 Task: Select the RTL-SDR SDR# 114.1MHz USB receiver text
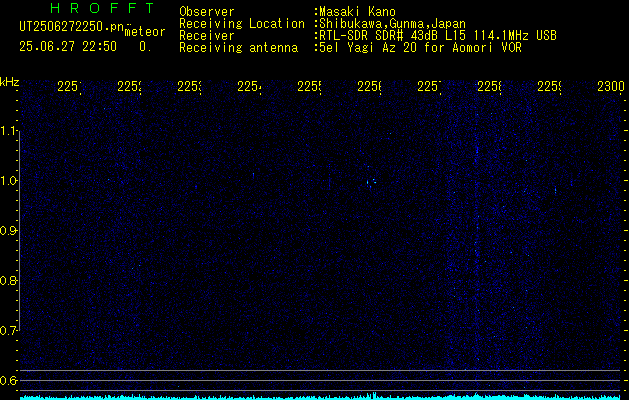tap(438, 36)
